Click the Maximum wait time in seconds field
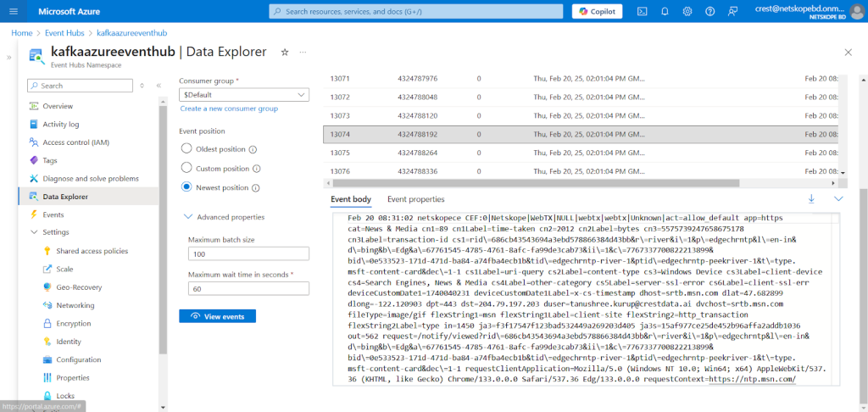 coord(248,288)
